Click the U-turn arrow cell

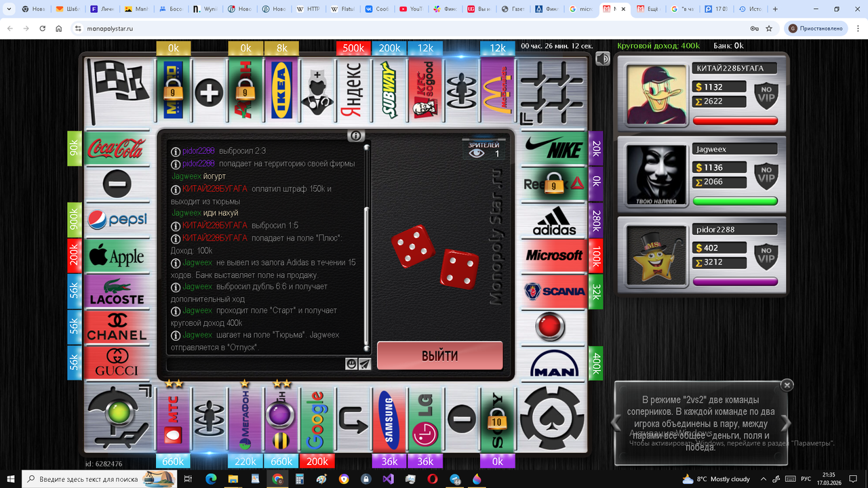point(353,419)
